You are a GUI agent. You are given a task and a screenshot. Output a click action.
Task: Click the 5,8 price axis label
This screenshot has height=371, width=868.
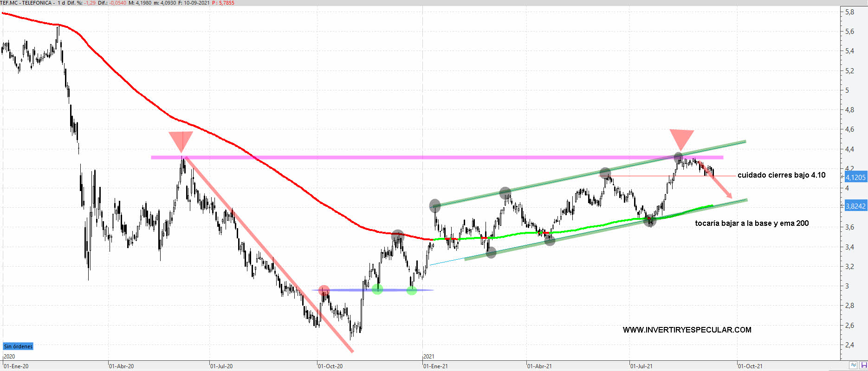[849, 12]
